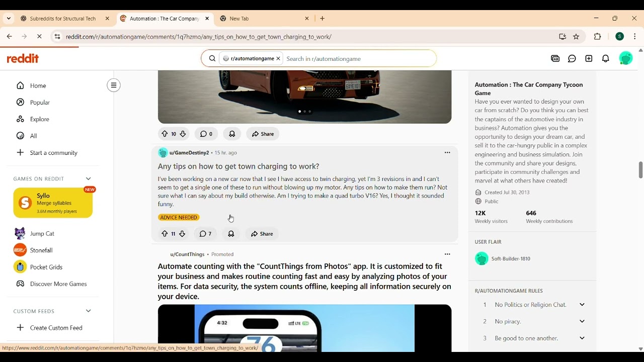The image size is (644, 362).
Task: Open Chrome profile S avatar
Action: tap(620, 37)
